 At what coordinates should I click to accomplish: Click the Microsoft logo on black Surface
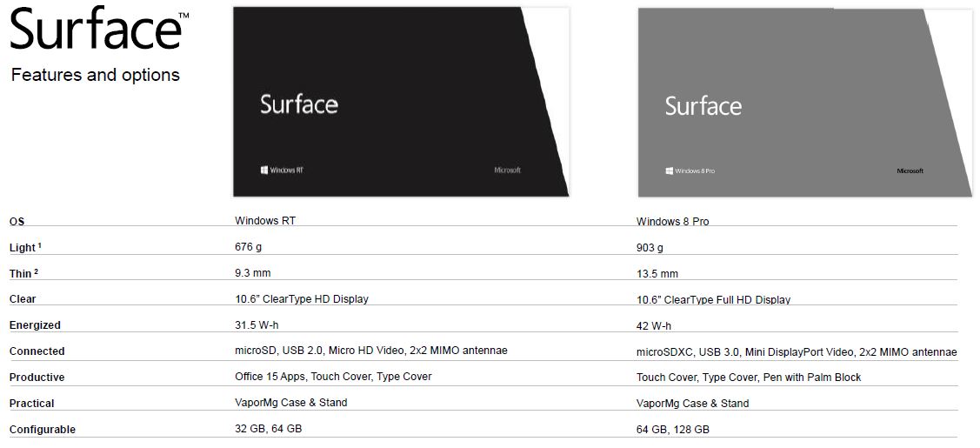507,170
